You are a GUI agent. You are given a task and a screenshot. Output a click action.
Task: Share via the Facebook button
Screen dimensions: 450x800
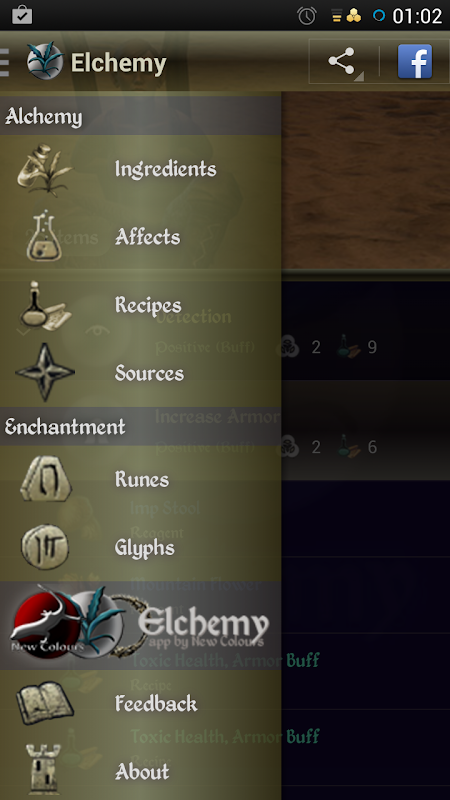point(415,61)
